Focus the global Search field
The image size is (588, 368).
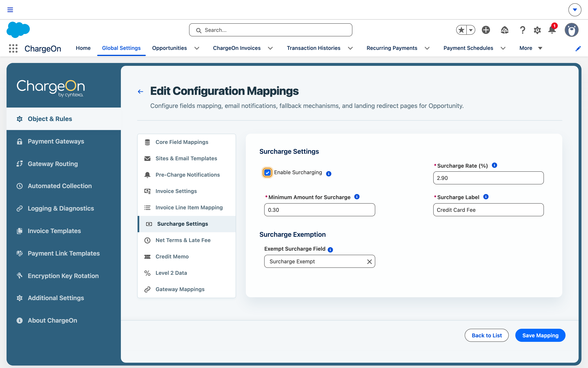[x=271, y=30]
